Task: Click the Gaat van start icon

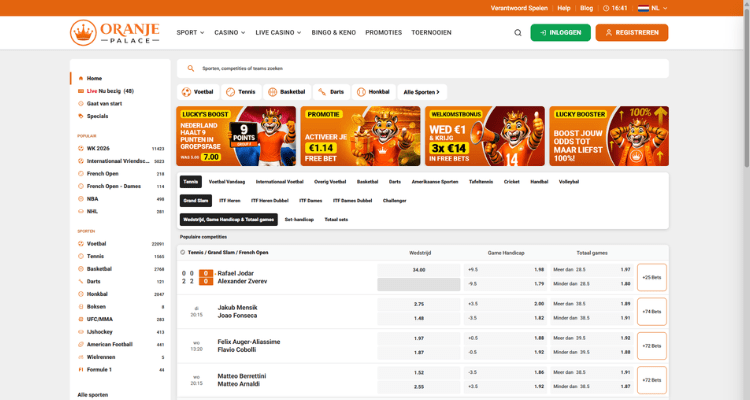Action: (81, 103)
